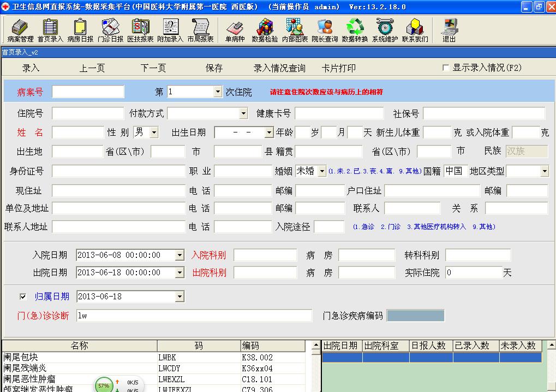Open the 院长查询 toolbar icon
The image size is (556, 392).
coord(325,30)
